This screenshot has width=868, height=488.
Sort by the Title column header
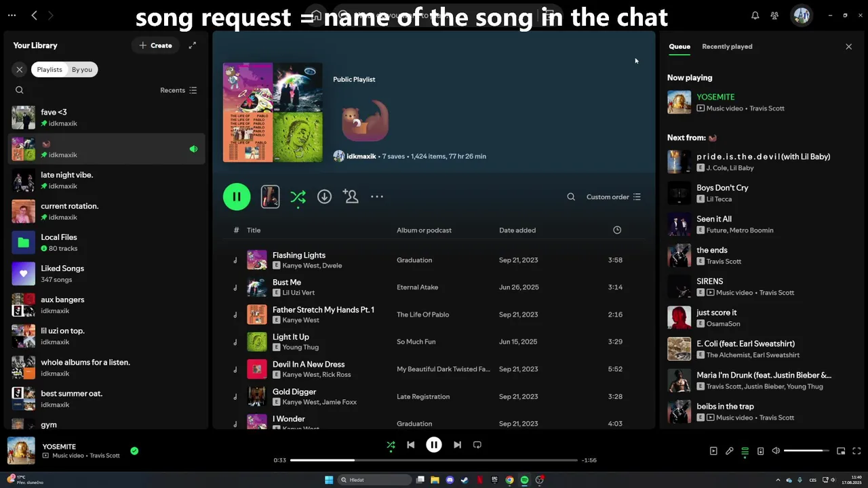(x=254, y=230)
